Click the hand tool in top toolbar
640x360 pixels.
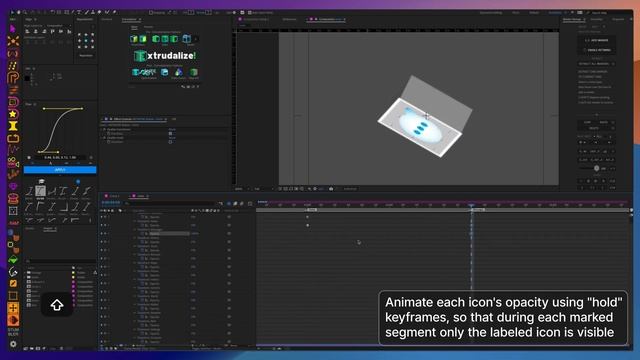coord(18,13)
